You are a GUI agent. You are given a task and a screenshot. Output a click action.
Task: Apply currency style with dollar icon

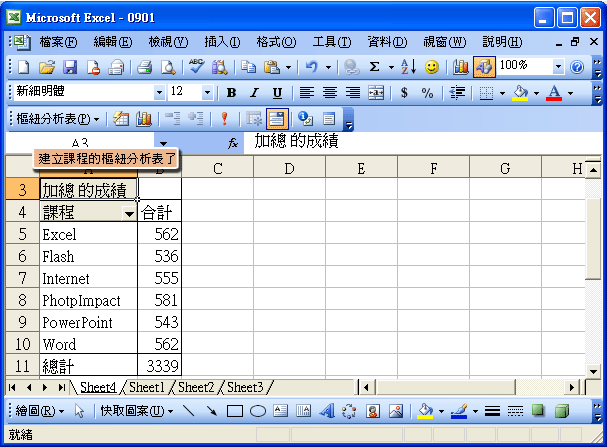point(404,92)
